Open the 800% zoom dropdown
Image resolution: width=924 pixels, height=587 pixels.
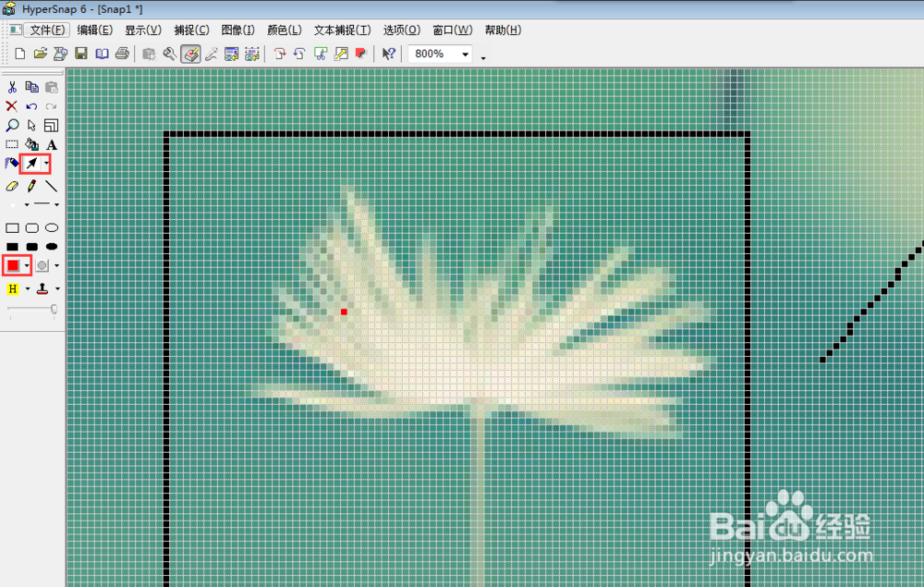point(465,55)
